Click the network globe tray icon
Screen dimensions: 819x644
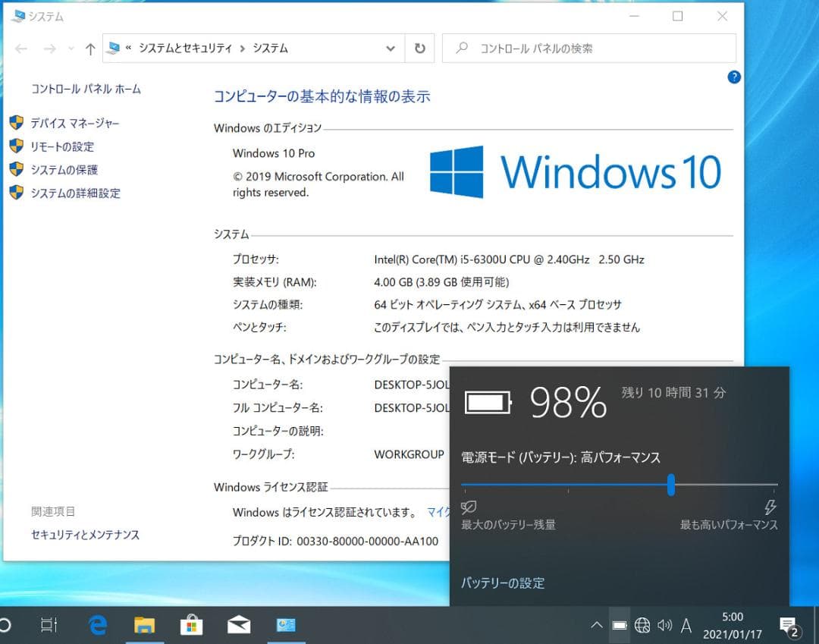(x=642, y=625)
